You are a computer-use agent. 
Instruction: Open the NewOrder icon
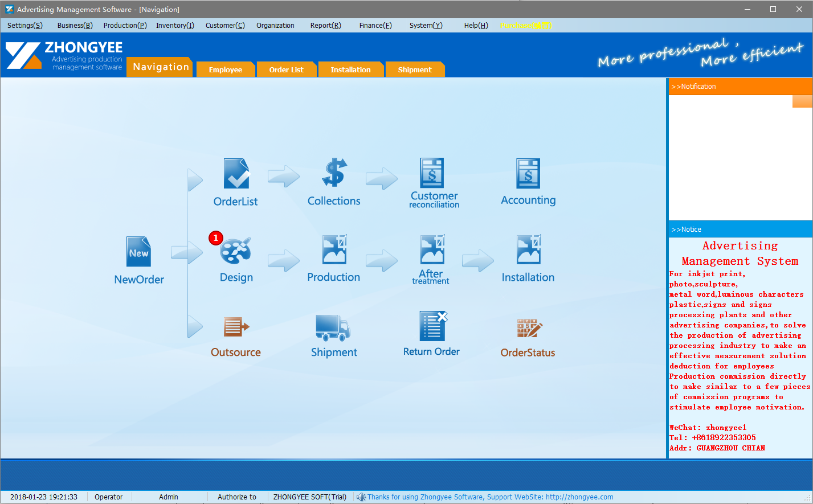coord(138,252)
